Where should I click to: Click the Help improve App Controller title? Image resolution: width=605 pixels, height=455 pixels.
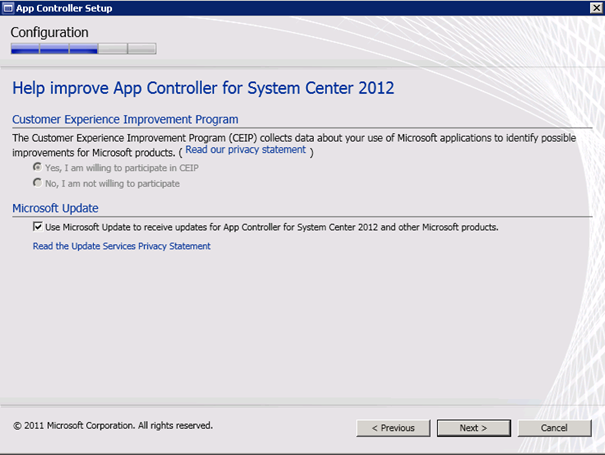203,88
